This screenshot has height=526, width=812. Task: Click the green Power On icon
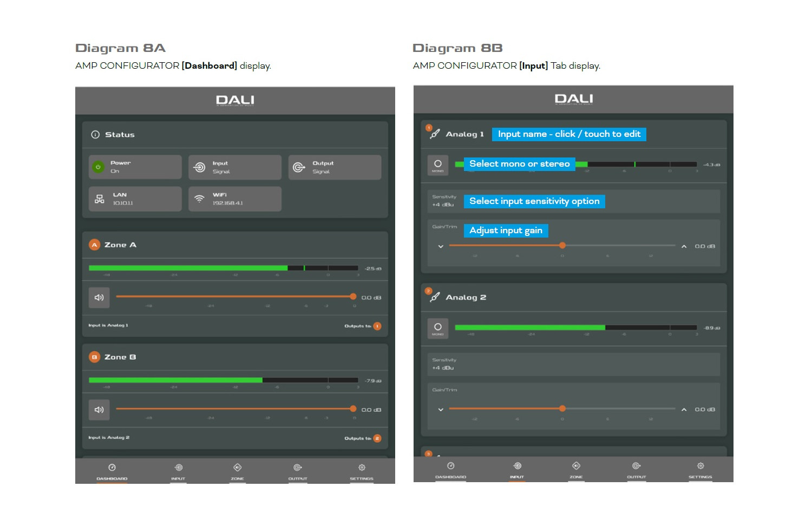[x=98, y=167]
